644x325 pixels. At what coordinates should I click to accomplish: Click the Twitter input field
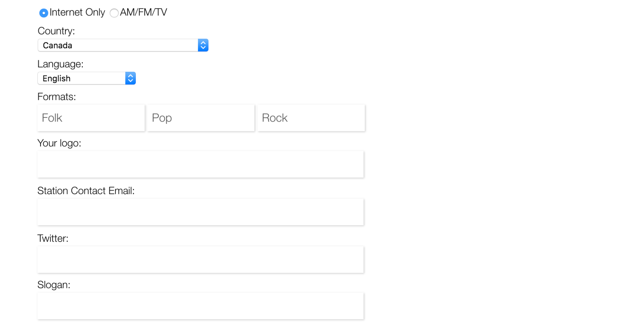pyautogui.click(x=200, y=260)
